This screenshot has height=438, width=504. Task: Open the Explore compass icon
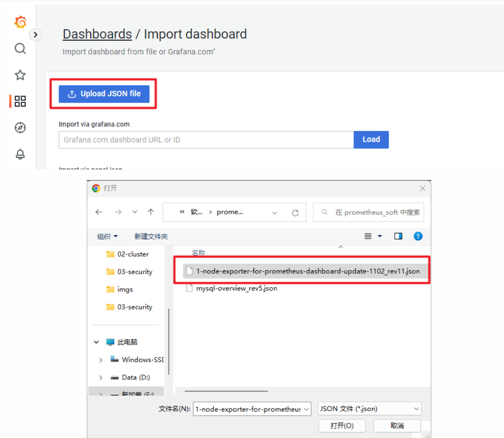pyautogui.click(x=20, y=128)
